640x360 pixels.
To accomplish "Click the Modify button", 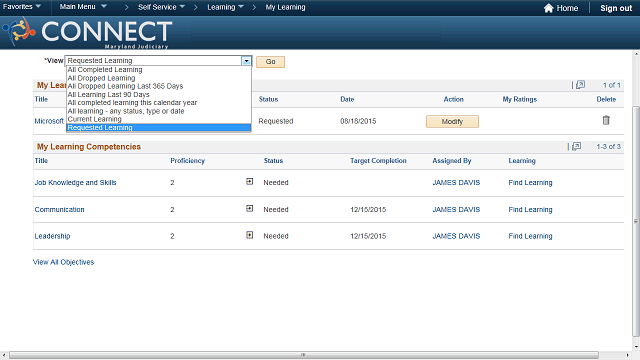I will pos(452,122).
